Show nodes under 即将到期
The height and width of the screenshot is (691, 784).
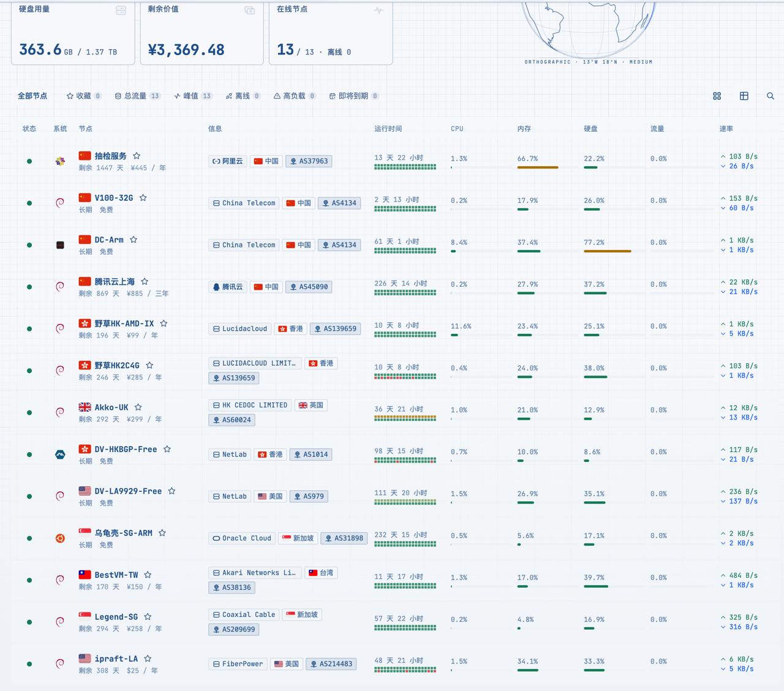(x=354, y=96)
